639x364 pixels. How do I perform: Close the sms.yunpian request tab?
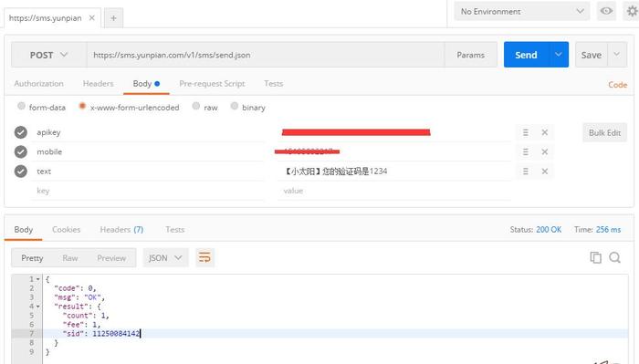pos(91,18)
